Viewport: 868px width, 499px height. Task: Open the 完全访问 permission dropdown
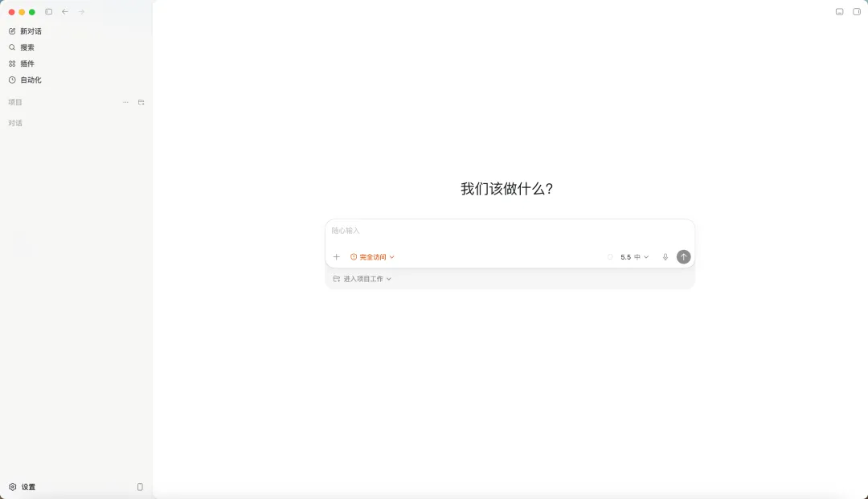pos(373,257)
